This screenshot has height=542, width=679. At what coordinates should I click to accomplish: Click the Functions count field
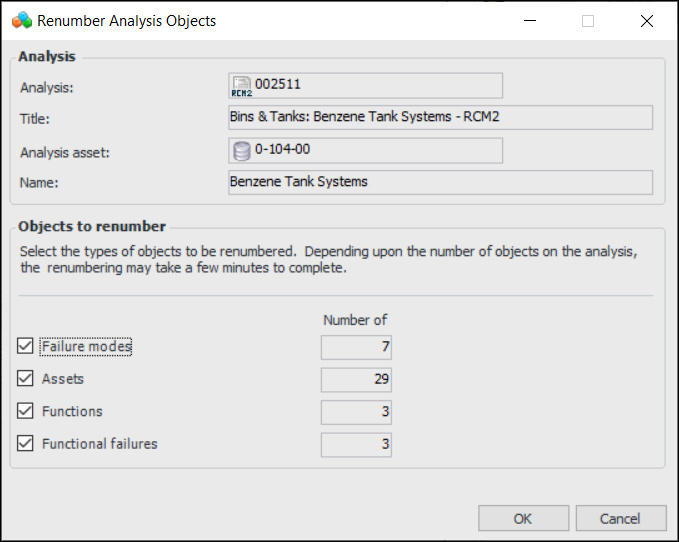click(x=356, y=412)
